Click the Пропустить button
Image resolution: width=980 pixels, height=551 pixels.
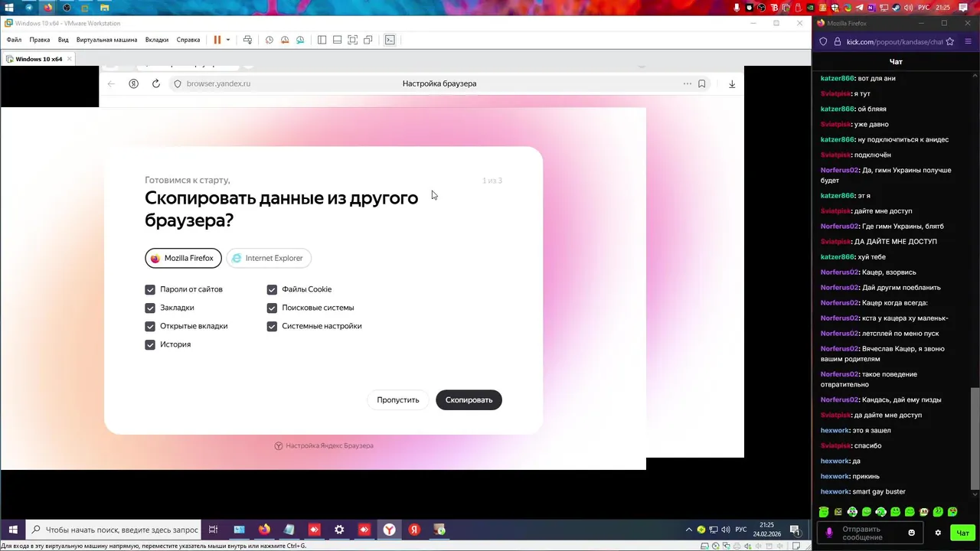click(x=398, y=399)
